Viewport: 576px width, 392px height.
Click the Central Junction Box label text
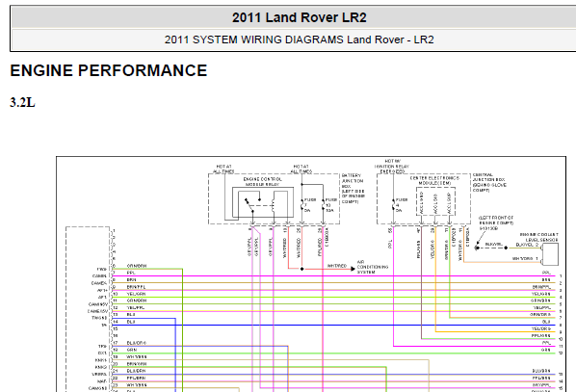tap(489, 183)
